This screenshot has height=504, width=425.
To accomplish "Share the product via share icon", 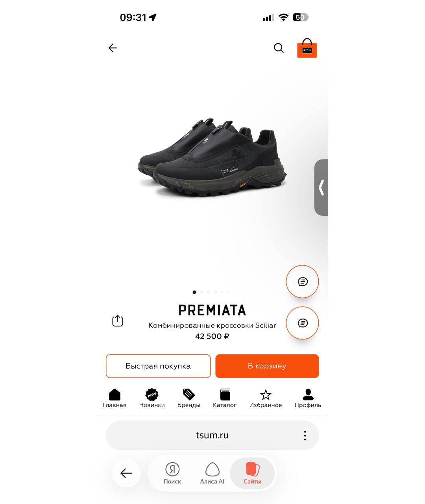I will pyautogui.click(x=118, y=321).
